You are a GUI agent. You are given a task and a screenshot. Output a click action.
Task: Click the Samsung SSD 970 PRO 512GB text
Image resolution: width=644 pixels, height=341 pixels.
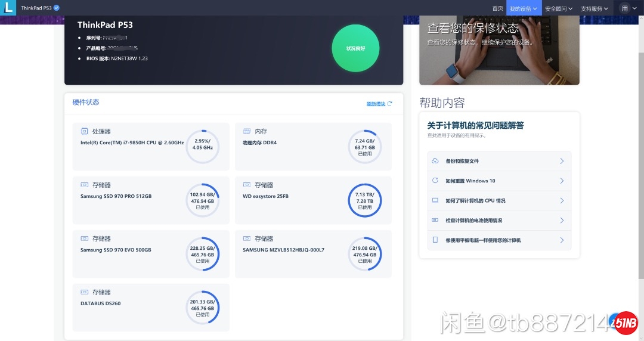point(116,196)
